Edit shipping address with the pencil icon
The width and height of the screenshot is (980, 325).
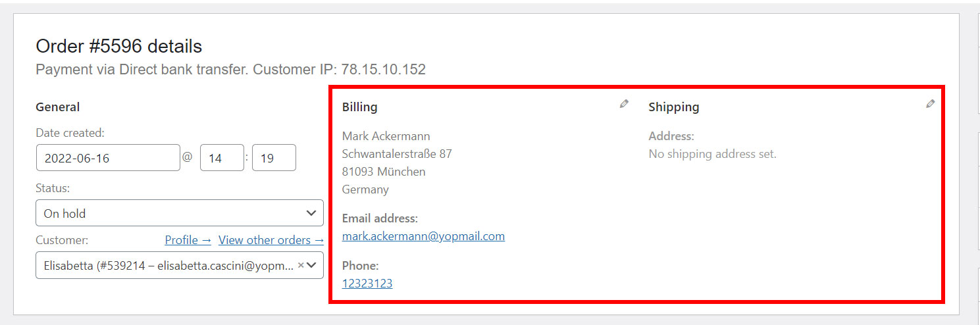pyautogui.click(x=930, y=104)
